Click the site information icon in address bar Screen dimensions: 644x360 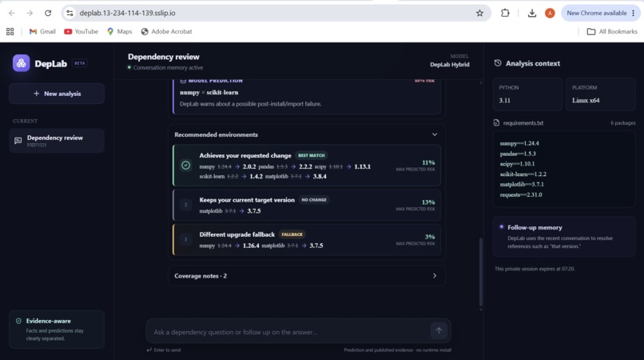point(70,13)
